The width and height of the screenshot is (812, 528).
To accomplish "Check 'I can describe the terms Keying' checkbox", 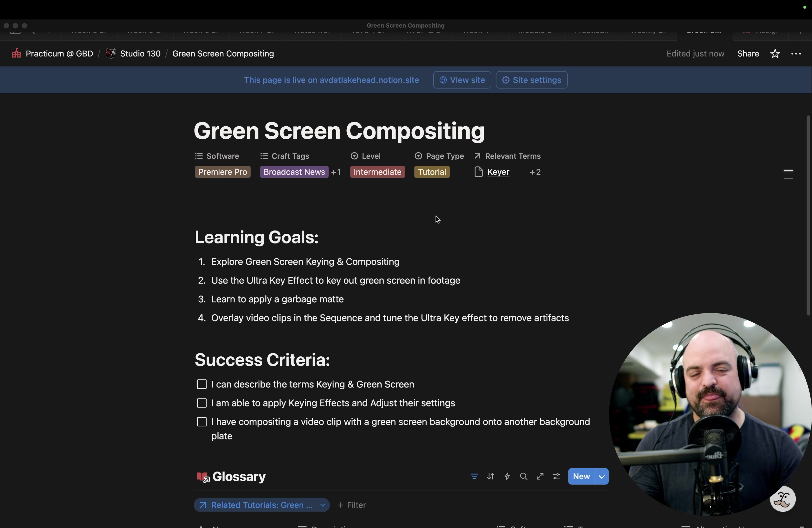I will 202,384.
